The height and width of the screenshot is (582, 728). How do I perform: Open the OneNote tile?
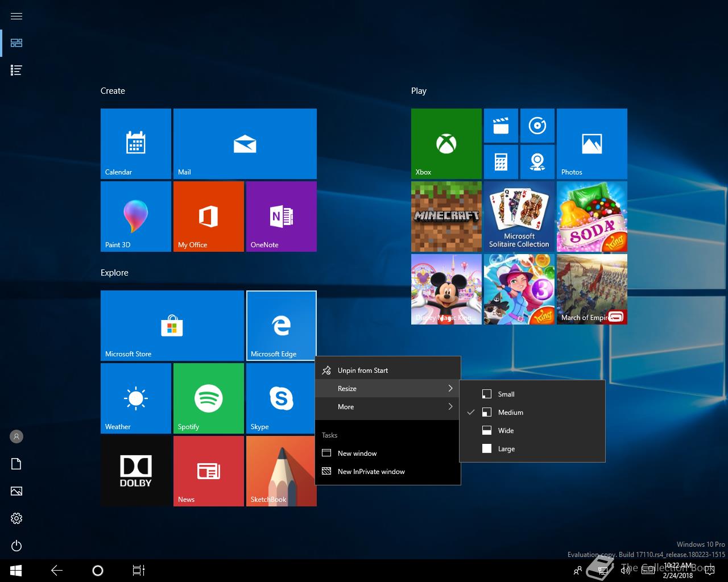(282, 217)
